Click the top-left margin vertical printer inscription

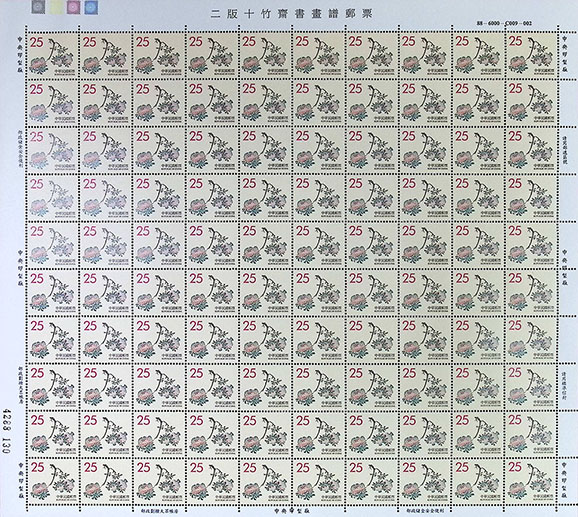(20, 55)
